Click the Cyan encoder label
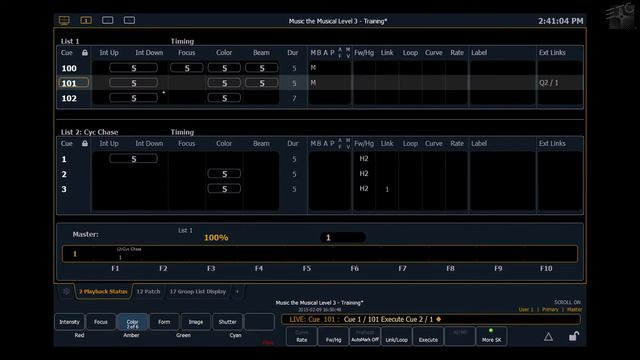Viewport: 640px width, 360px height. (x=236, y=335)
